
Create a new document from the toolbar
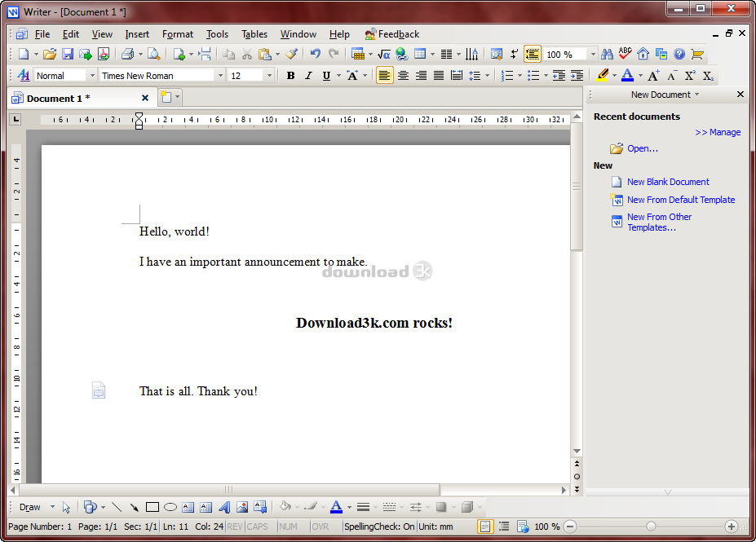(23, 54)
